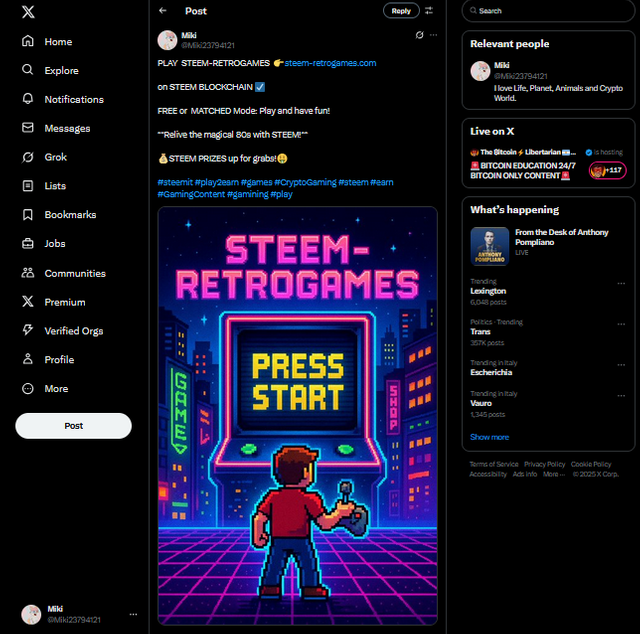Open the #steemit hashtag

point(175,182)
